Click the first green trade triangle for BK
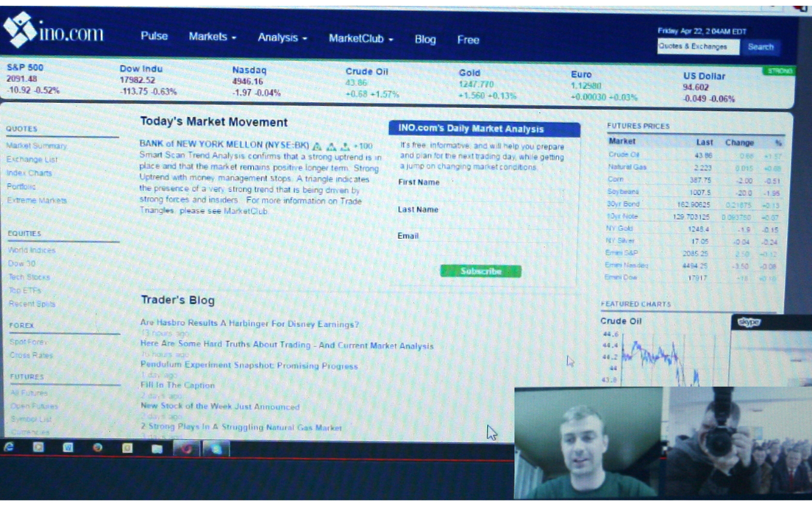The image size is (812, 508). pyautogui.click(x=317, y=146)
